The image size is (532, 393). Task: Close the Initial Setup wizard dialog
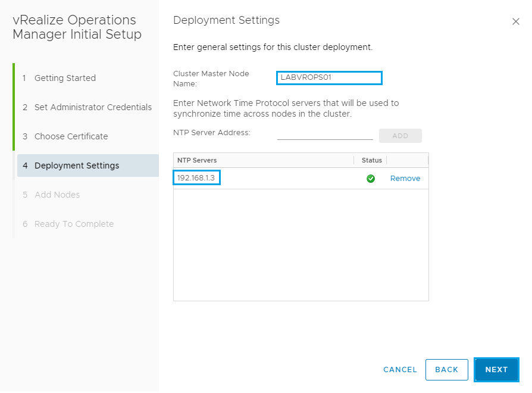click(x=515, y=21)
